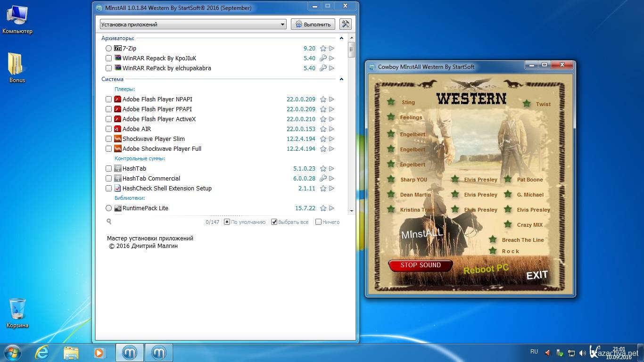644x362 pixels.
Task: Open the tools settings wrench icon
Action: point(345,24)
